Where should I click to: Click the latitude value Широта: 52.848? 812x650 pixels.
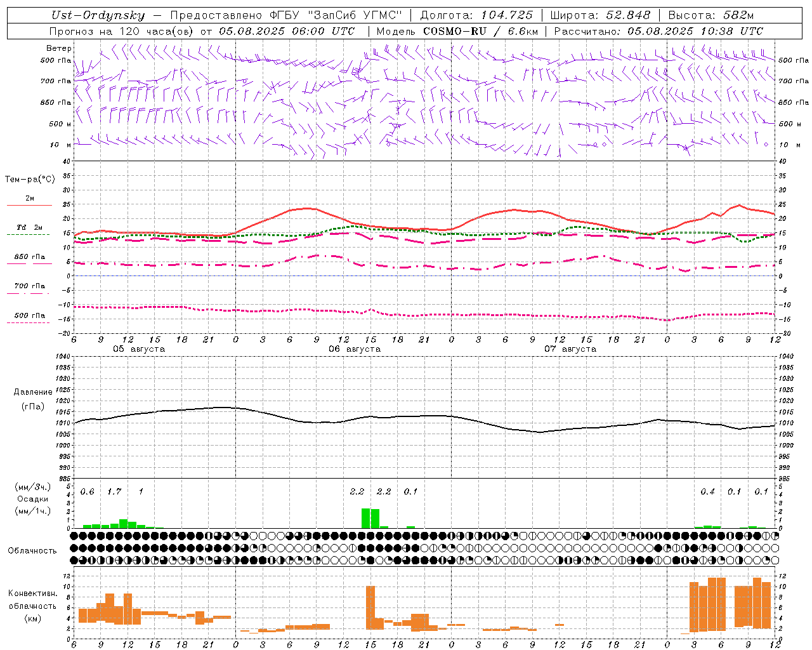600,16
